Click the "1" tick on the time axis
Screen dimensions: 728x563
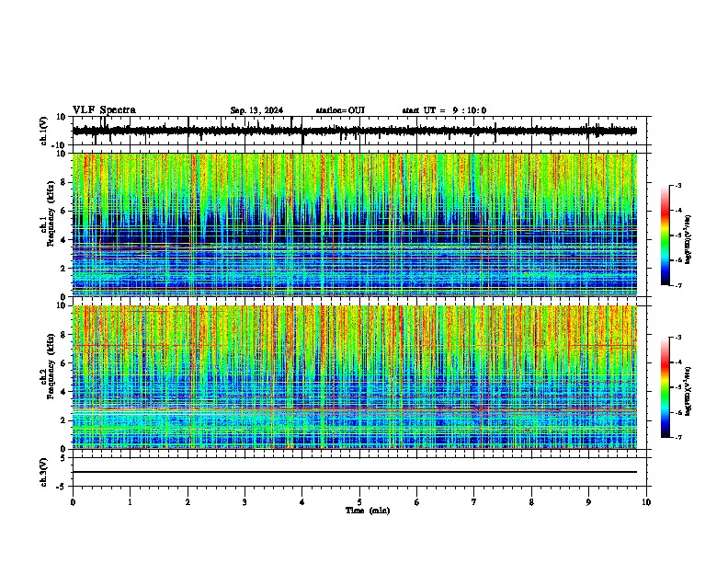[x=130, y=502]
